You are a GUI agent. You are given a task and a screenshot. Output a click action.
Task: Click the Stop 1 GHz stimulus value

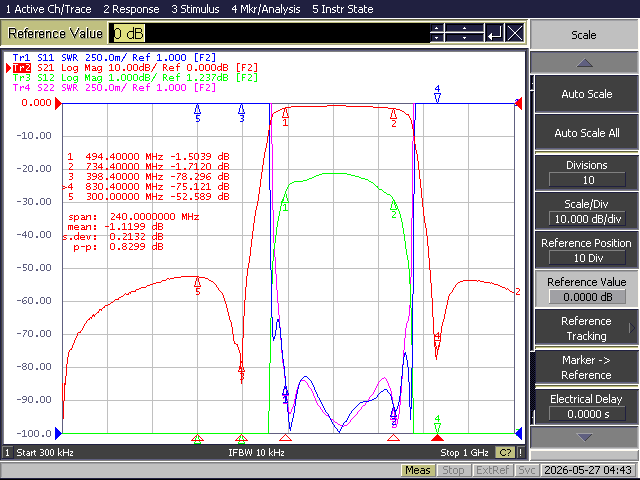[464, 453]
